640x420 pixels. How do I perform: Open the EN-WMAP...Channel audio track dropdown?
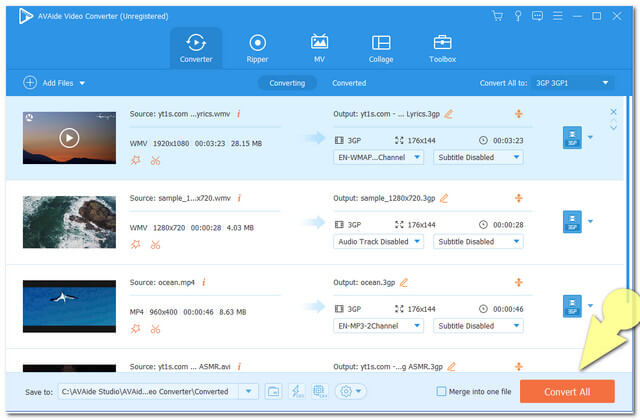click(378, 157)
